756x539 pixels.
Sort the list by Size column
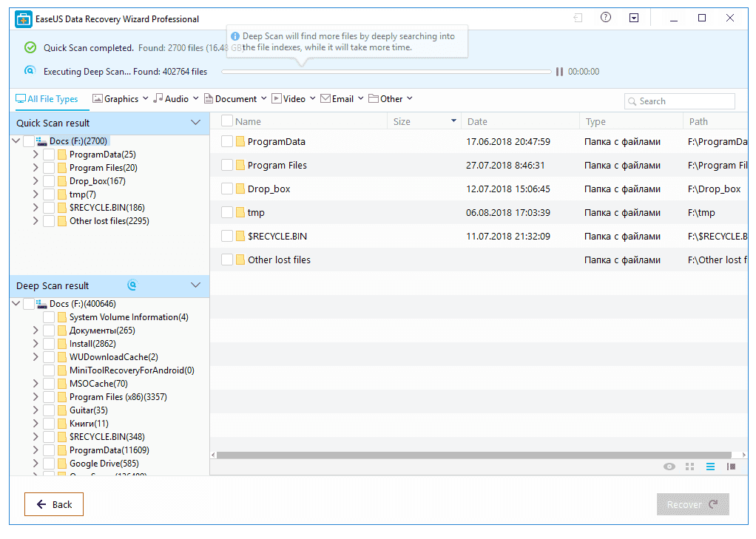(425, 121)
